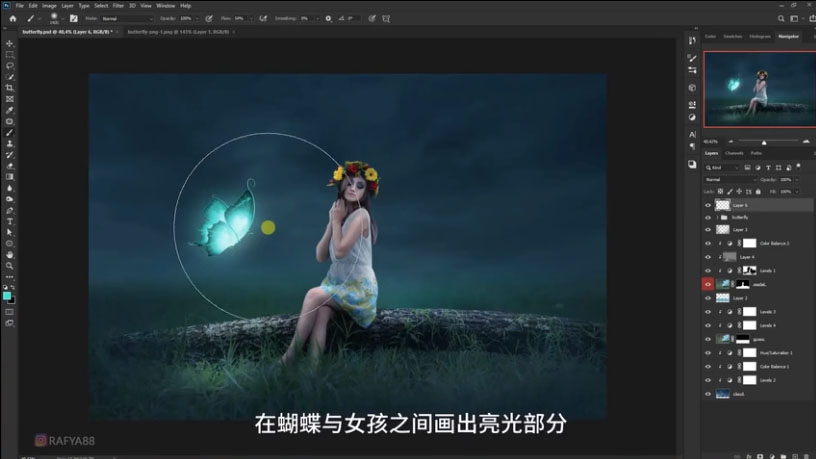This screenshot has width=816, height=459.
Task: Select the Blur tool
Action: pyautogui.click(x=9, y=188)
